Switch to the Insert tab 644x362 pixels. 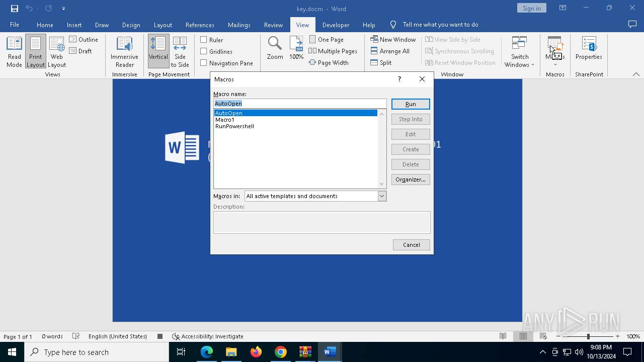tap(74, 25)
